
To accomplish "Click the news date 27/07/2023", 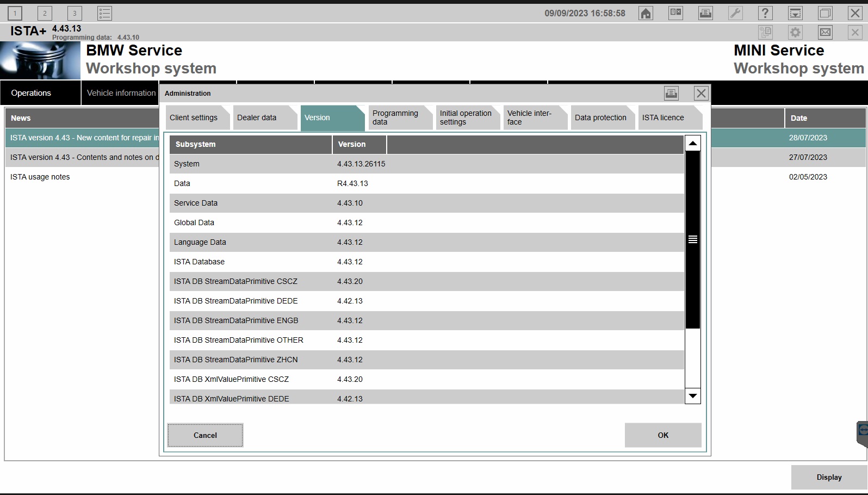I will [x=808, y=157].
